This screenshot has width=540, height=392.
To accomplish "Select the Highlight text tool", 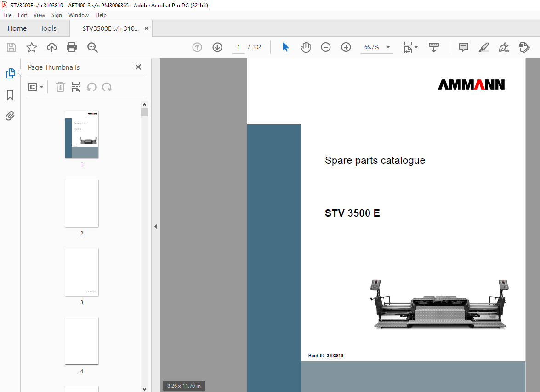I will (484, 47).
